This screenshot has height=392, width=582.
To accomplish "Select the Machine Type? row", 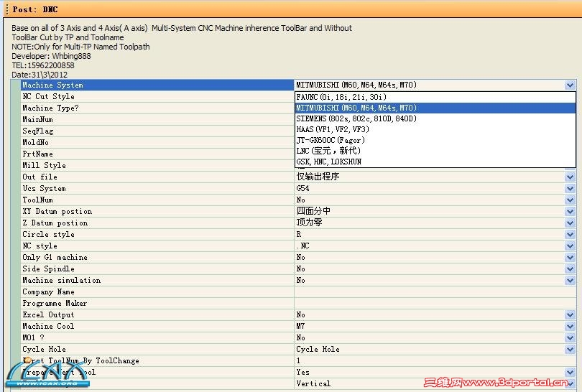I will (x=157, y=108).
